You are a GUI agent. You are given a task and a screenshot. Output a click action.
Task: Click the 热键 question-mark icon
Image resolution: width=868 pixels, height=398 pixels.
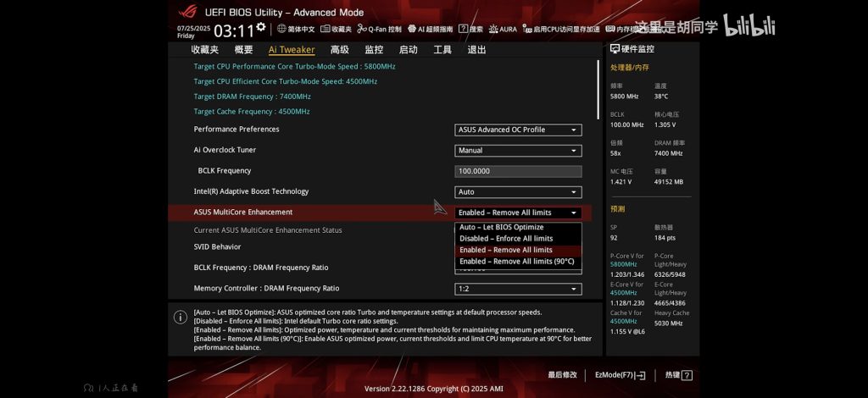click(687, 375)
